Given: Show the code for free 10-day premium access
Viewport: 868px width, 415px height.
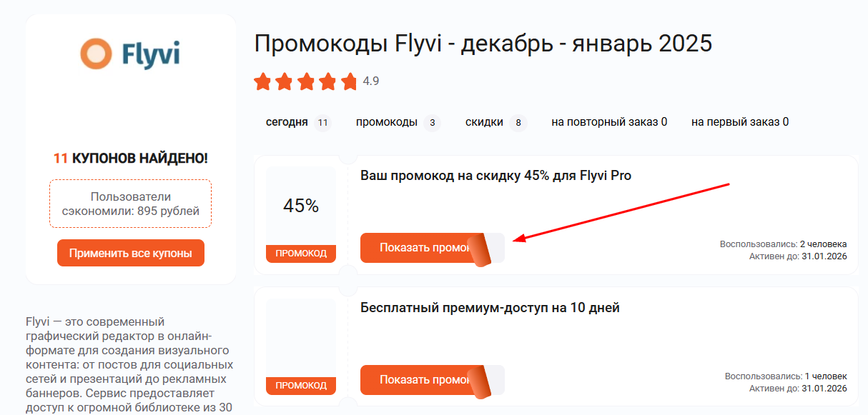Looking at the screenshot, I should click(x=415, y=380).
